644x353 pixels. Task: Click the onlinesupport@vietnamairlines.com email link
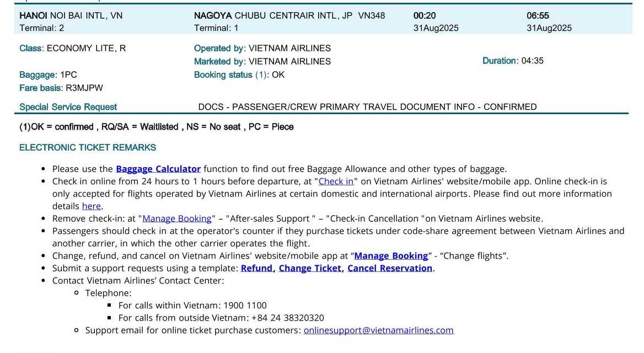tap(378, 330)
